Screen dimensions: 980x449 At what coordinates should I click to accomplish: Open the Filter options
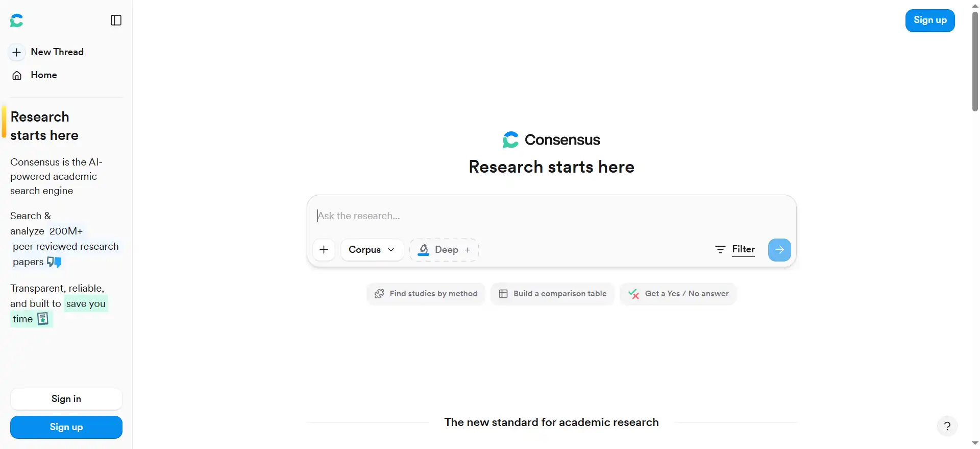click(735, 249)
